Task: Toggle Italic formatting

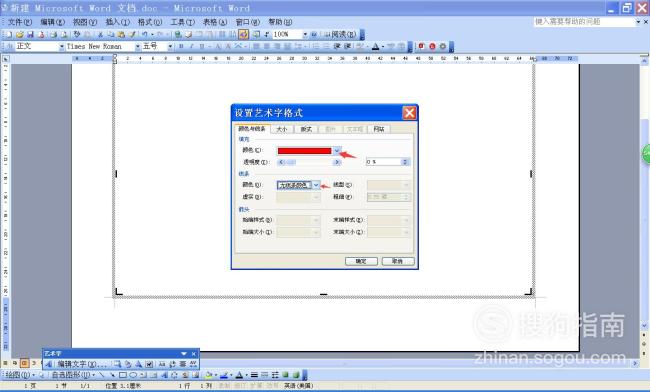Action: pos(192,47)
